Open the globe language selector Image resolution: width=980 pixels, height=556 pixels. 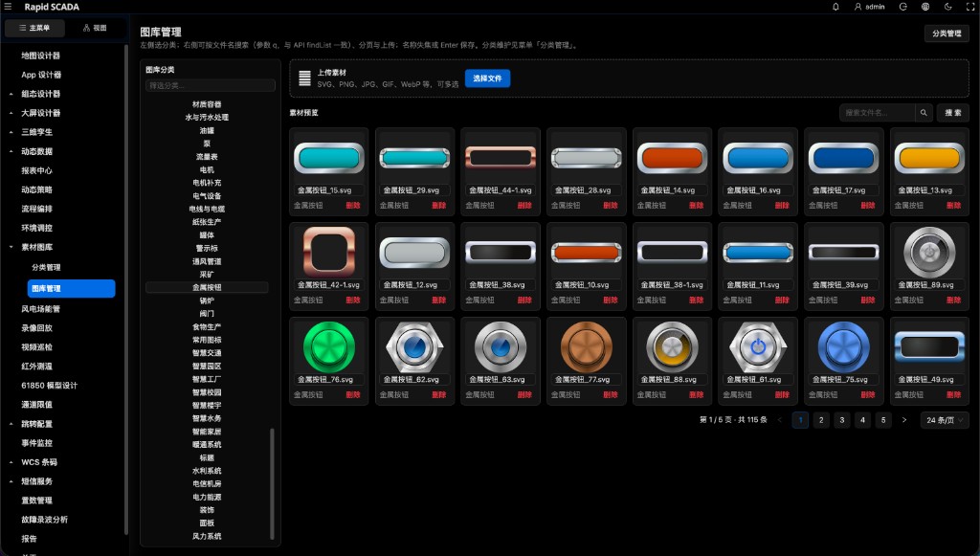925,7
